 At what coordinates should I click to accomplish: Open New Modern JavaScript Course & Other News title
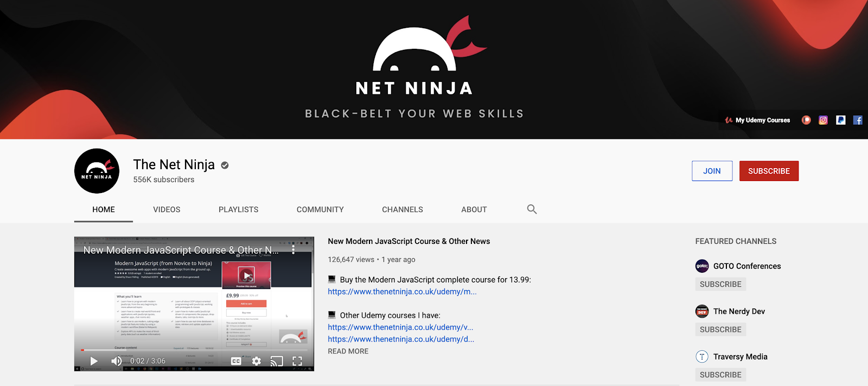click(x=409, y=241)
